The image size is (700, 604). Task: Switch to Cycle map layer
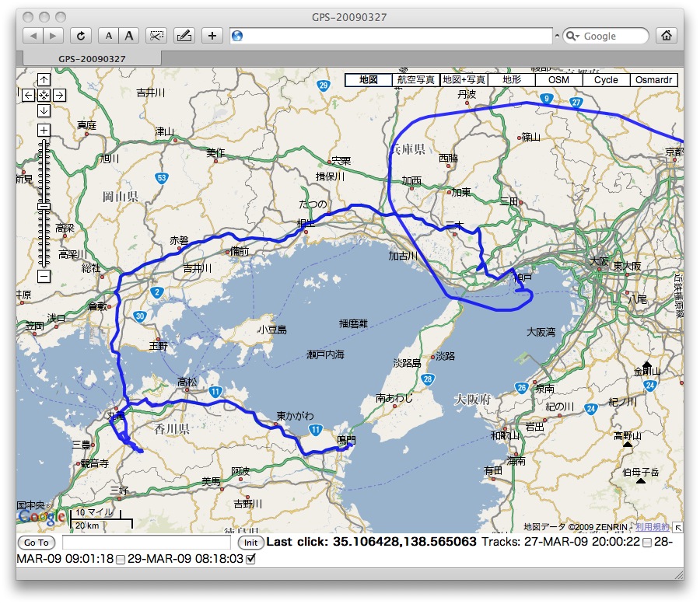(606, 80)
